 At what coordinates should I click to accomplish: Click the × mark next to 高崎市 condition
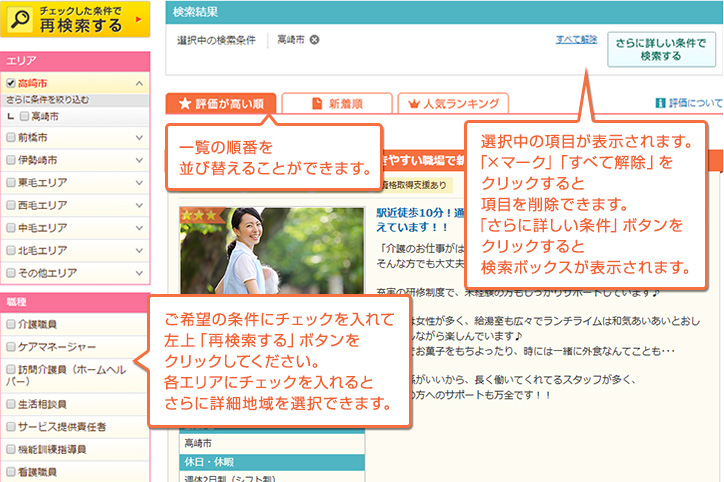pyautogui.click(x=314, y=40)
